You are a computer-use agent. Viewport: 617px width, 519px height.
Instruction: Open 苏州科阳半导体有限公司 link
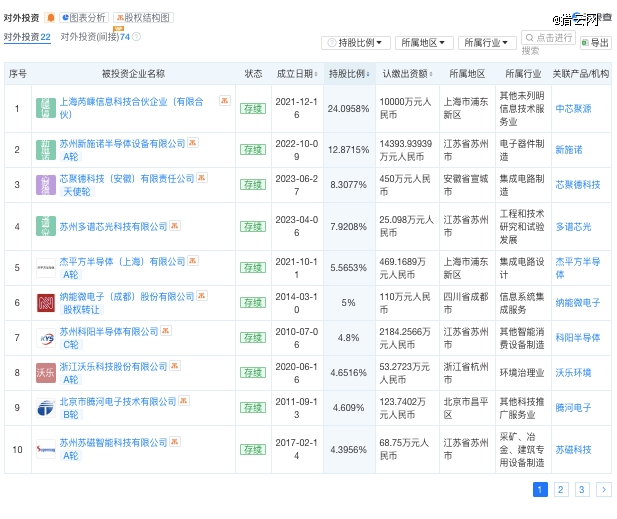tap(109, 332)
